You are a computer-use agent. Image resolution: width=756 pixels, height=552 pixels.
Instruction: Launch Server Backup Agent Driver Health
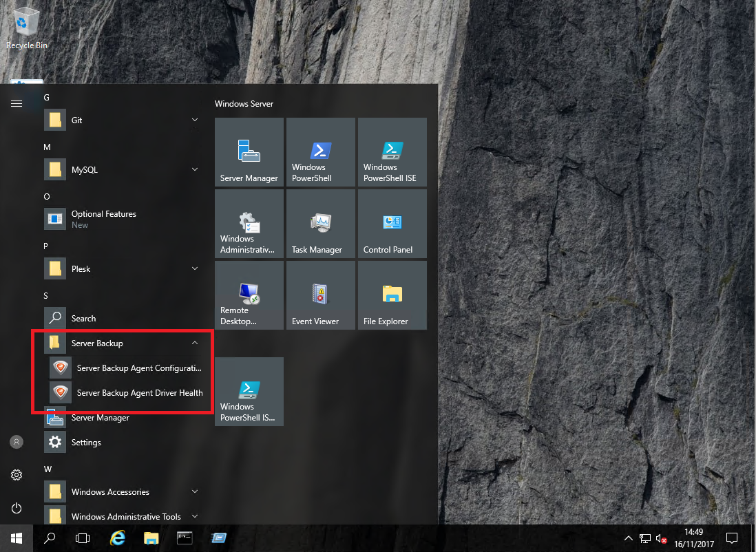pos(126,392)
